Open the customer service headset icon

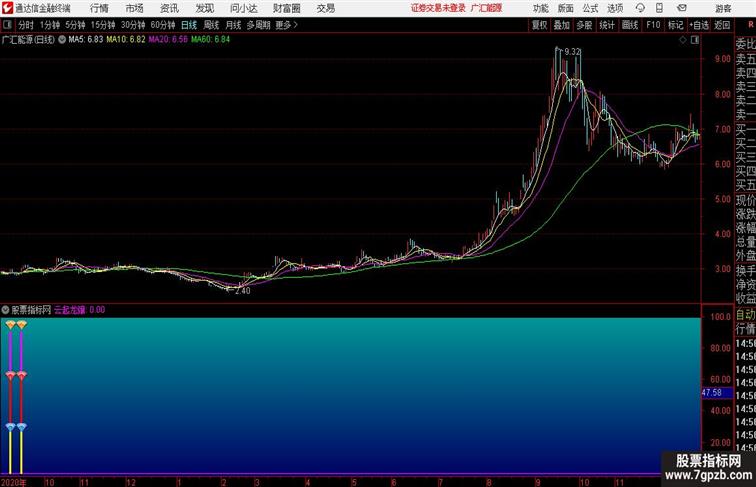pyautogui.click(x=640, y=8)
